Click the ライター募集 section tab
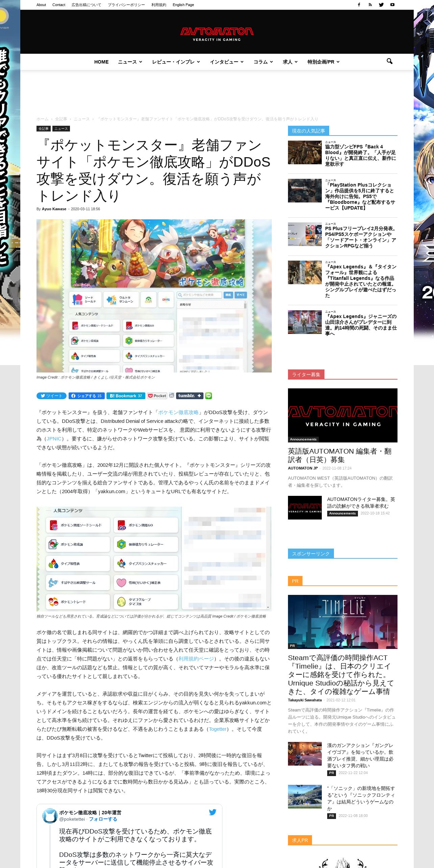Viewport: 434px width, 868px height. tap(306, 375)
